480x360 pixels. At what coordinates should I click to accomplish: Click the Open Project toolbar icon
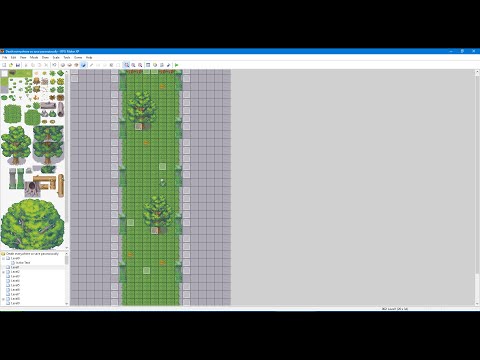[x=11, y=65]
